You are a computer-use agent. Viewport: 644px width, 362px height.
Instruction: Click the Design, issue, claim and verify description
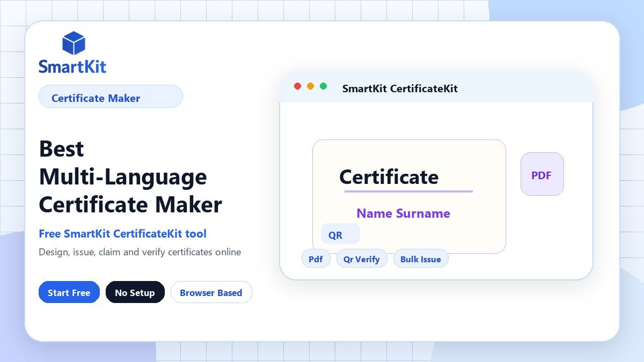coord(140,252)
